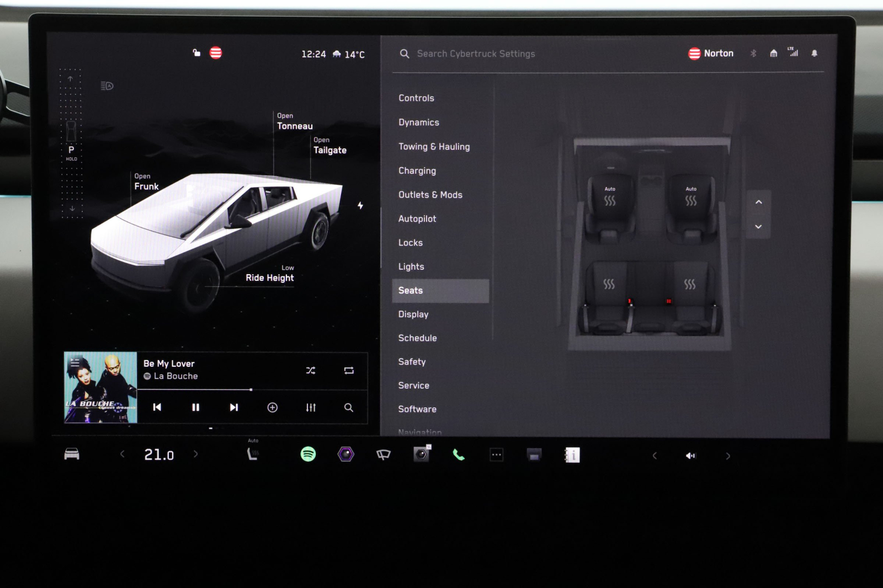Open Spotify from the launcher bar
Viewport: 883px width, 588px height.
(308, 454)
